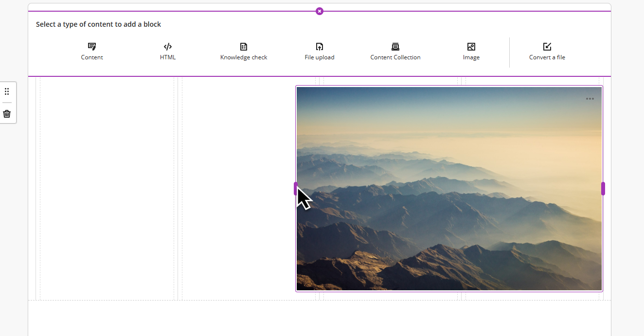
Task: Add a Knowledge check block
Action: point(243,51)
